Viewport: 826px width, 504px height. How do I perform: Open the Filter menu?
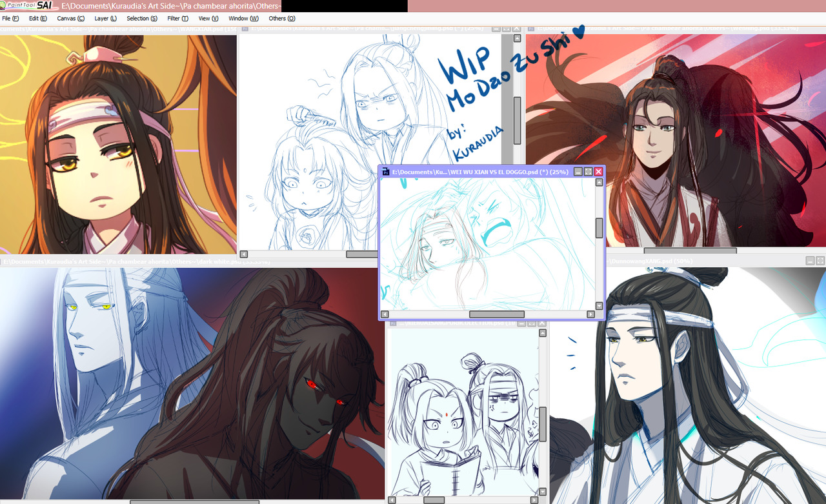[x=177, y=18]
